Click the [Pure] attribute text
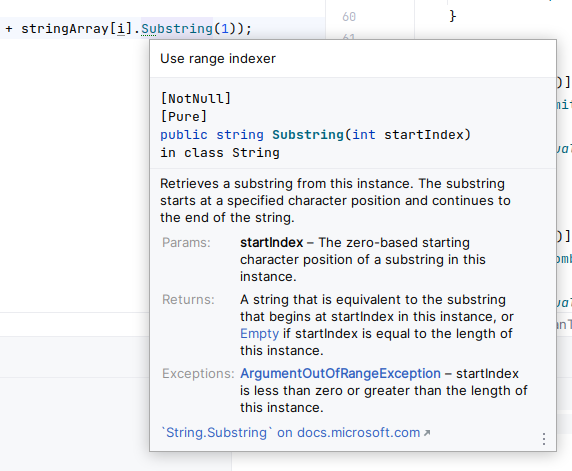The image size is (572, 471). (184, 117)
